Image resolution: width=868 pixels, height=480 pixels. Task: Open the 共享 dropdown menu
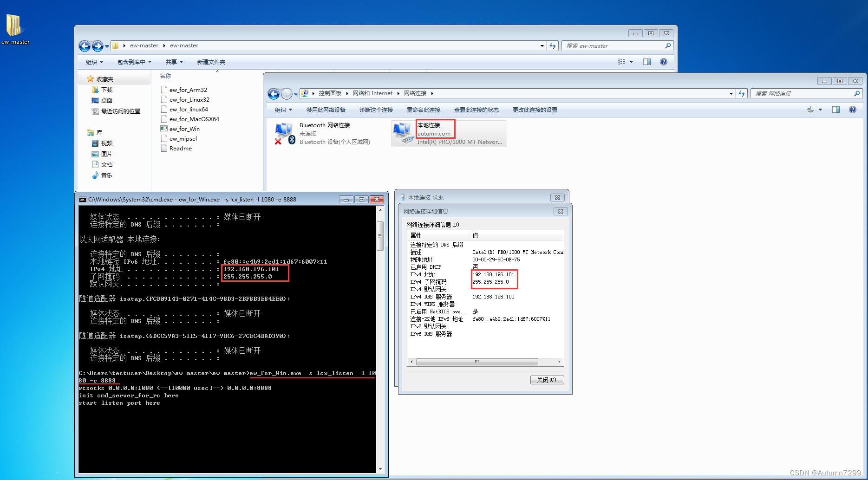click(x=174, y=62)
